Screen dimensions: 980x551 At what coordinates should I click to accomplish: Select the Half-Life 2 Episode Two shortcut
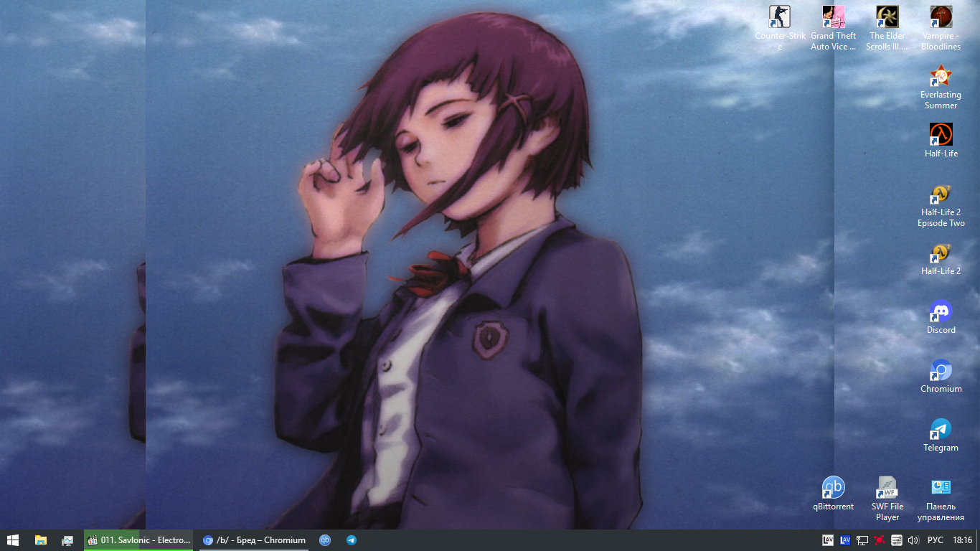(x=941, y=205)
